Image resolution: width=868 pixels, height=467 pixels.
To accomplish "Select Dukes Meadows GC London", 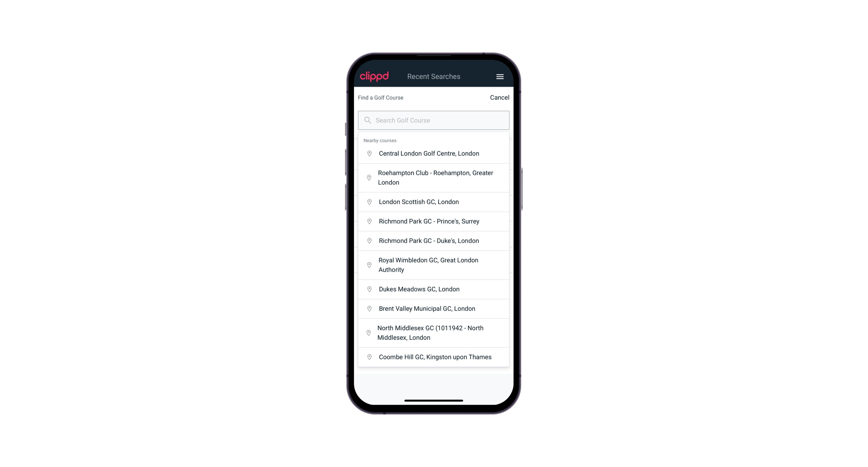I will [434, 289].
